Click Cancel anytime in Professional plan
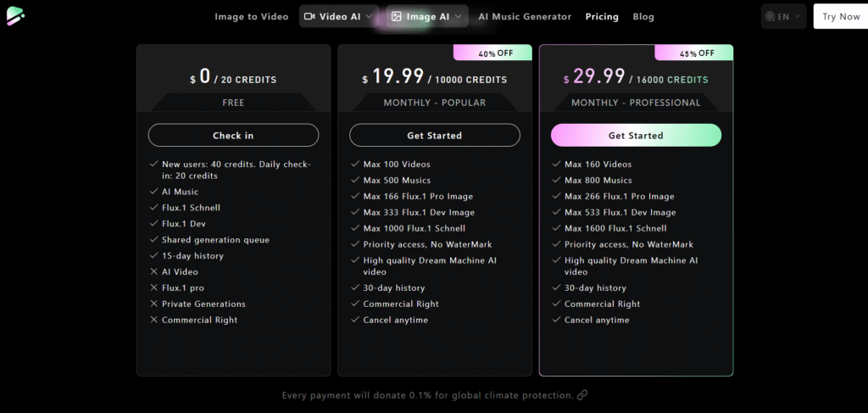868x413 pixels. 597,320
